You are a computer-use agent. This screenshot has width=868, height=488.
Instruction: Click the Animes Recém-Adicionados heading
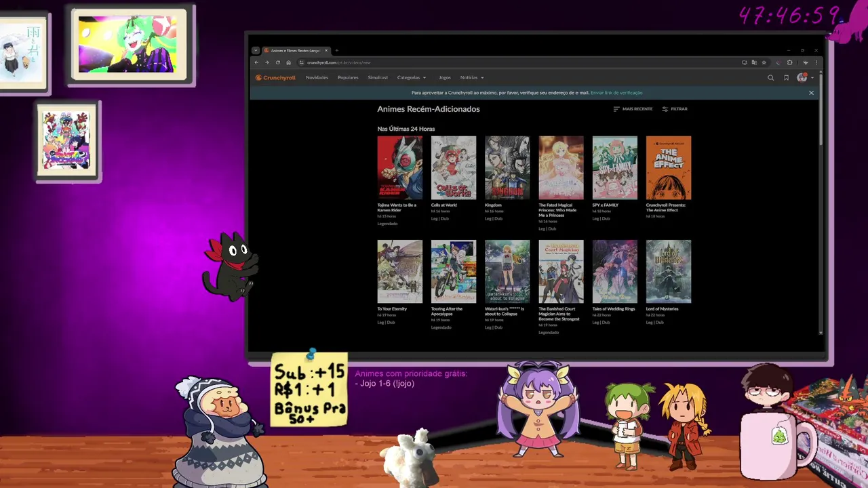pyautogui.click(x=429, y=109)
